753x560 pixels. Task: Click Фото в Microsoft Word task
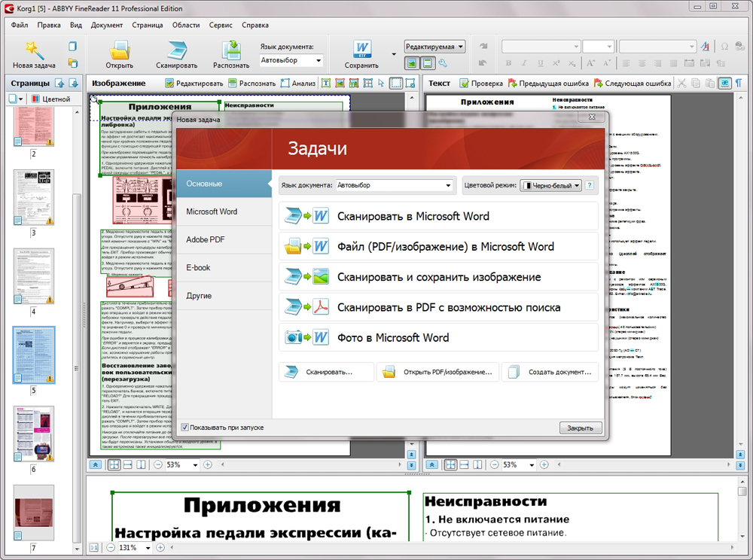tap(438, 337)
